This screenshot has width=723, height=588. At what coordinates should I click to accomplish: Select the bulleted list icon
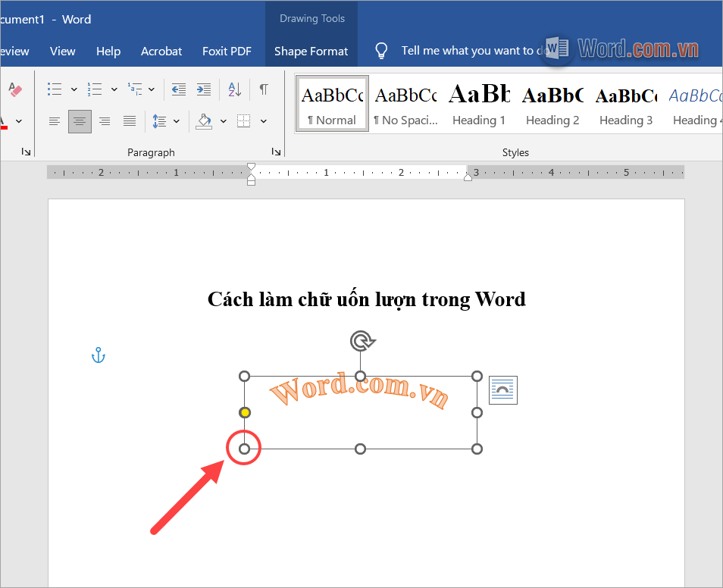[54, 89]
